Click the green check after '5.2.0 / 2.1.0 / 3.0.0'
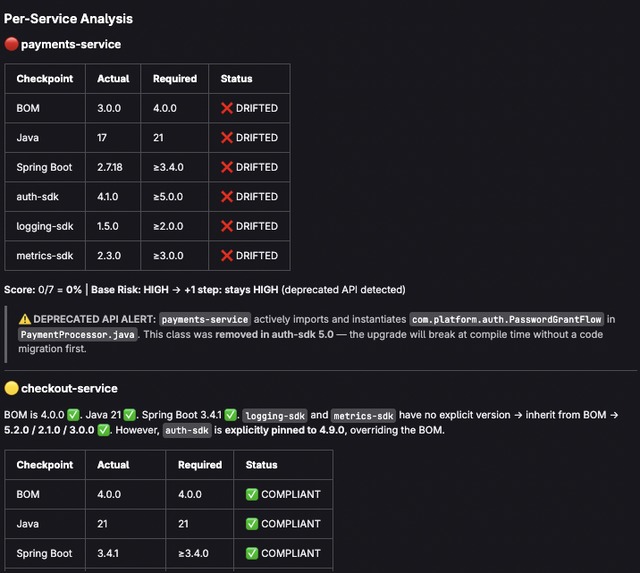Image resolution: width=640 pixels, height=573 pixels. pyautogui.click(x=104, y=430)
